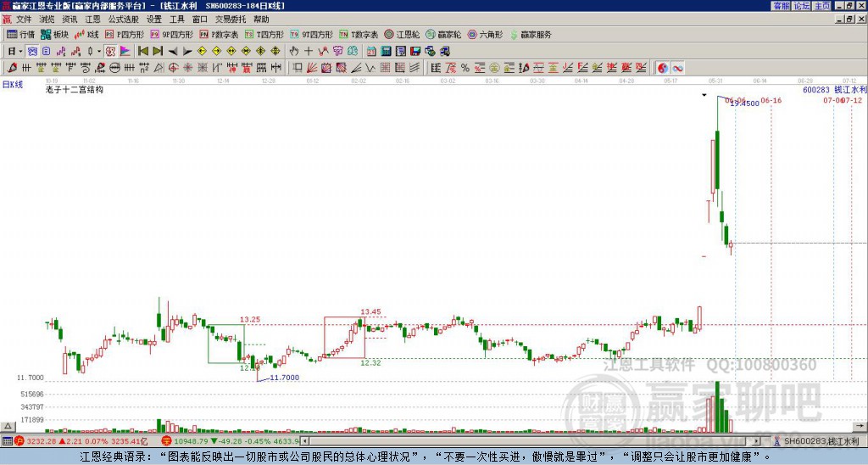Click the 日K线 chart label
Screen dimensions: 868x465
(13, 85)
